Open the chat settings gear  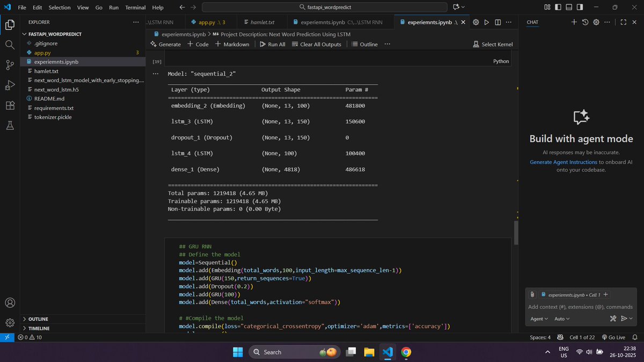click(596, 22)
